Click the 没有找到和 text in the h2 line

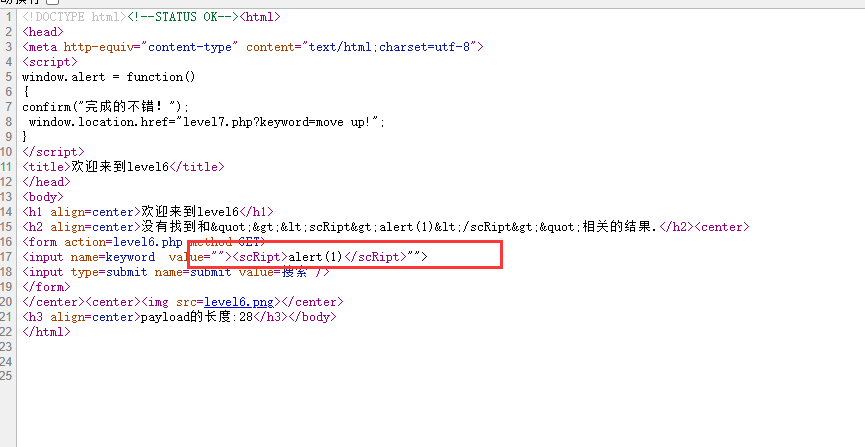[175, 227]
